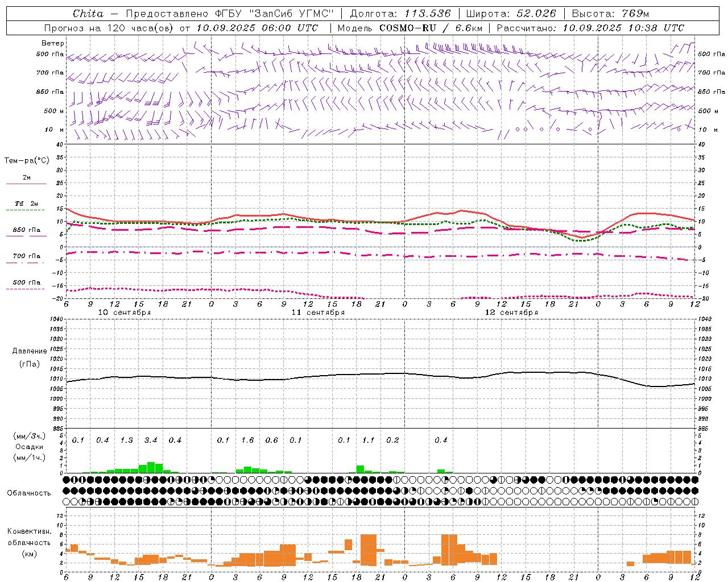The image size is (728, 582).
Task: Click the "Тем-ра(°C)" temperature label
Action: tap(27, 161)
